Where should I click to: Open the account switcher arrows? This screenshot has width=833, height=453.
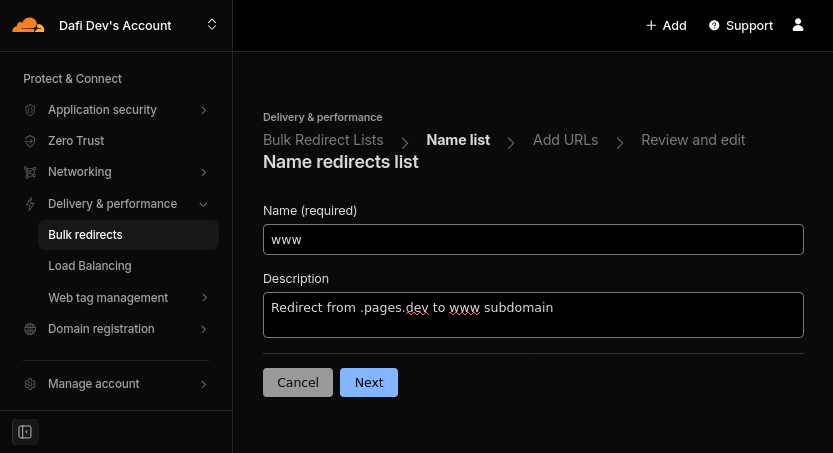[x=212, y=24]
